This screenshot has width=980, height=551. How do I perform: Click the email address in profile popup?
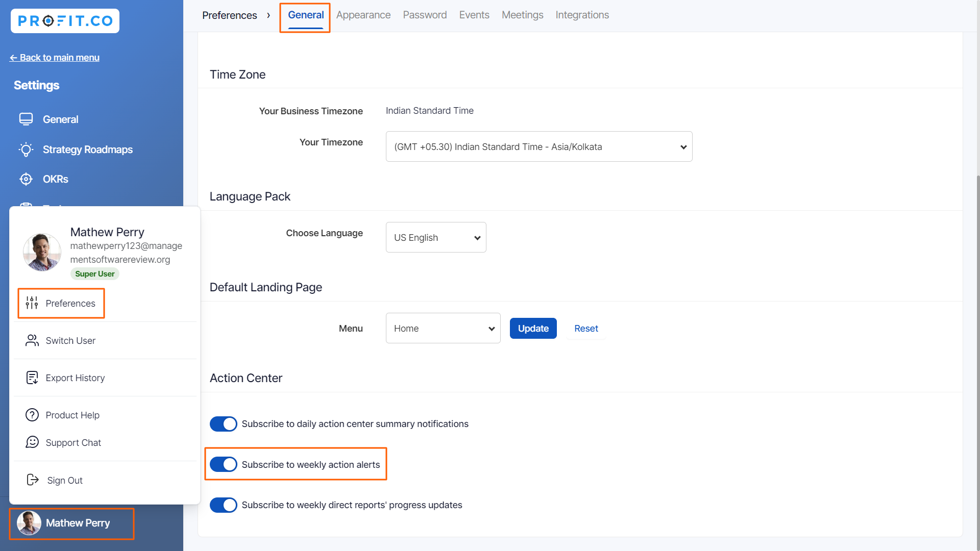[x=126, y=253]
